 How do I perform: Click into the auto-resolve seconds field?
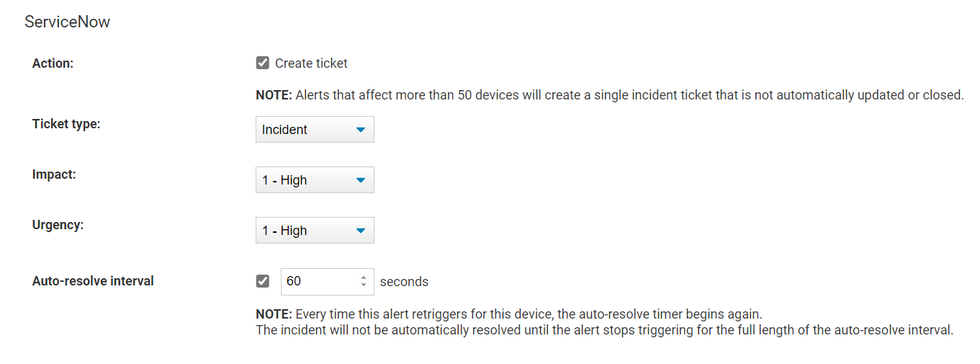click(317, 281)
